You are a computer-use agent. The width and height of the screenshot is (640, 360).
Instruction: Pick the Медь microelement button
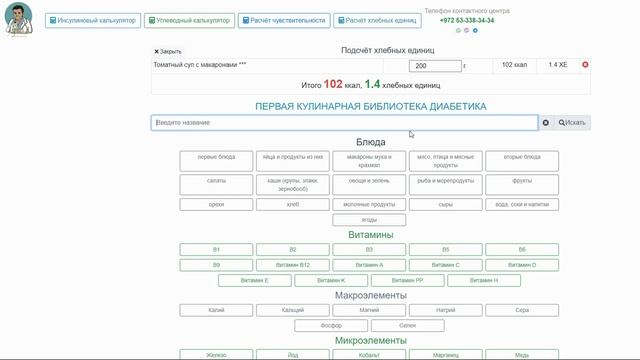point(522,354)
